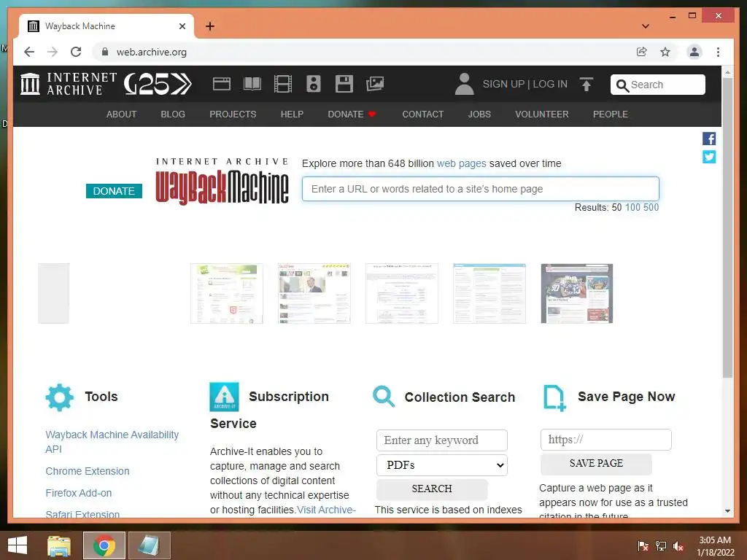This screenshot has height=560, width=747.
Task: Click the browser share page icon
Action: (642, 52)
